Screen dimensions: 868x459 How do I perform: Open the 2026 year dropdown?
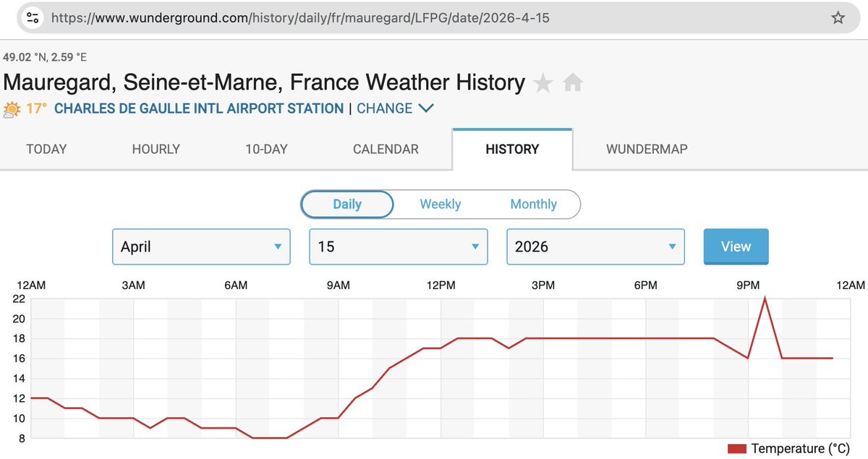pyautogui.click(x=595, y=246)
